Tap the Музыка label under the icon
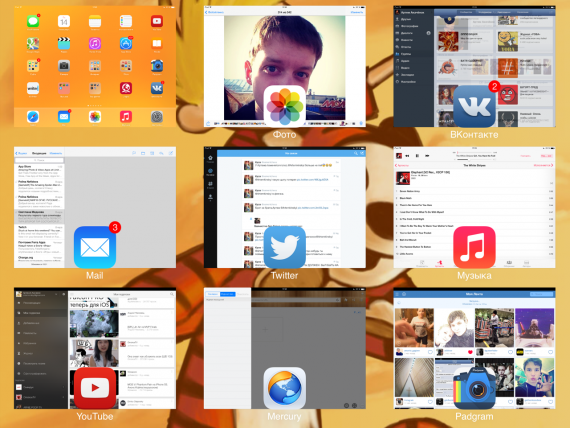570x428 pixels. click(x=474, y=276)
